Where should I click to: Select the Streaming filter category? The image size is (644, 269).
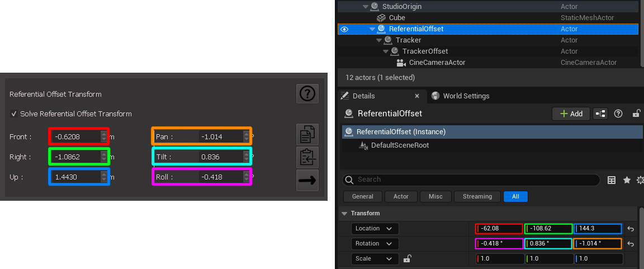coord(477,197)
